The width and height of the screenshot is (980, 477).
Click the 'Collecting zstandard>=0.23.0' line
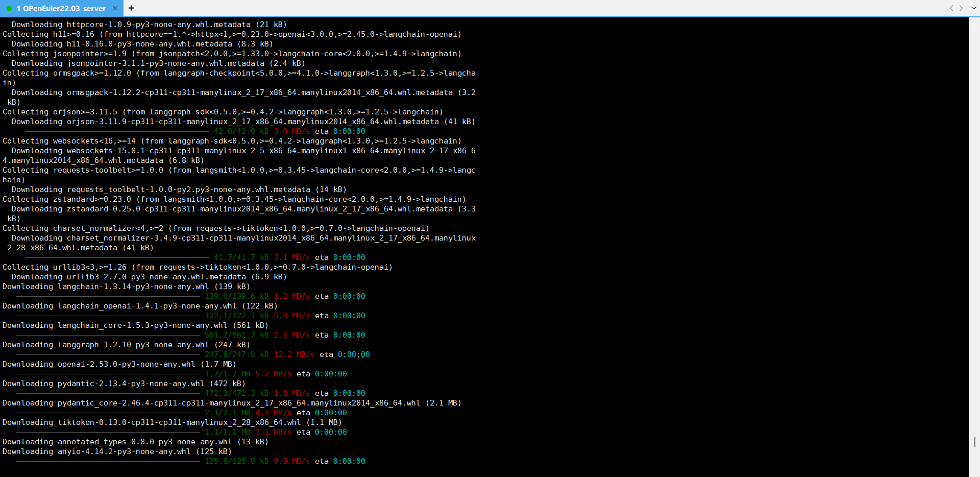pos(234,199)
